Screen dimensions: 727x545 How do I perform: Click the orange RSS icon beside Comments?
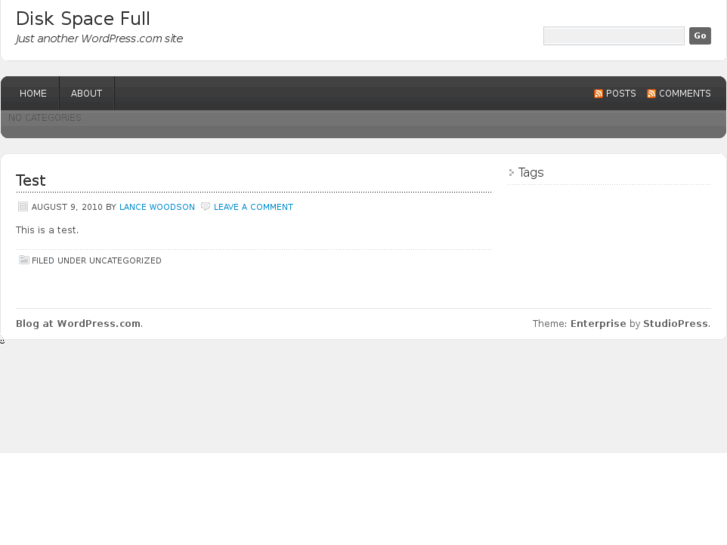[x=651, y=94]
